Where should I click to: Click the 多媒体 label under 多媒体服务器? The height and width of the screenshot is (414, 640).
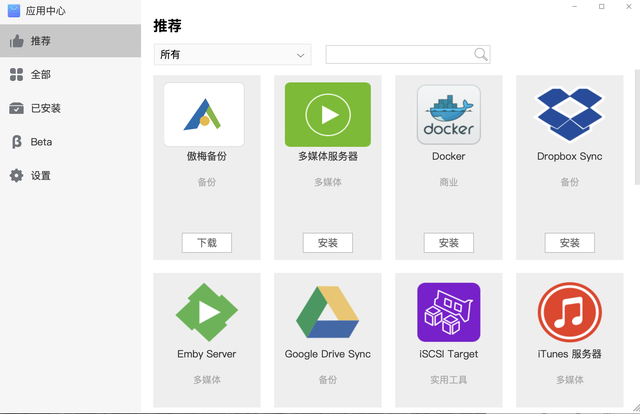[x=328, y=182]
